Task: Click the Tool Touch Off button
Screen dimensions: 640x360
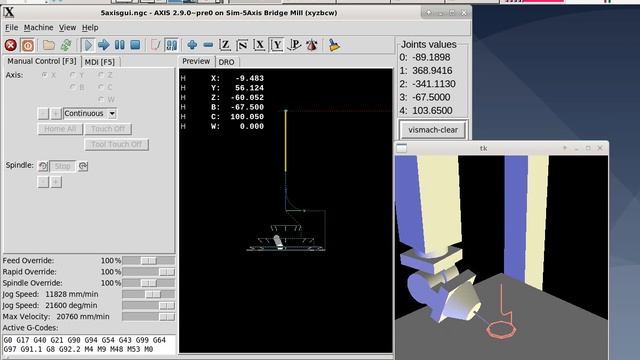Action: [x=116, y=144]
